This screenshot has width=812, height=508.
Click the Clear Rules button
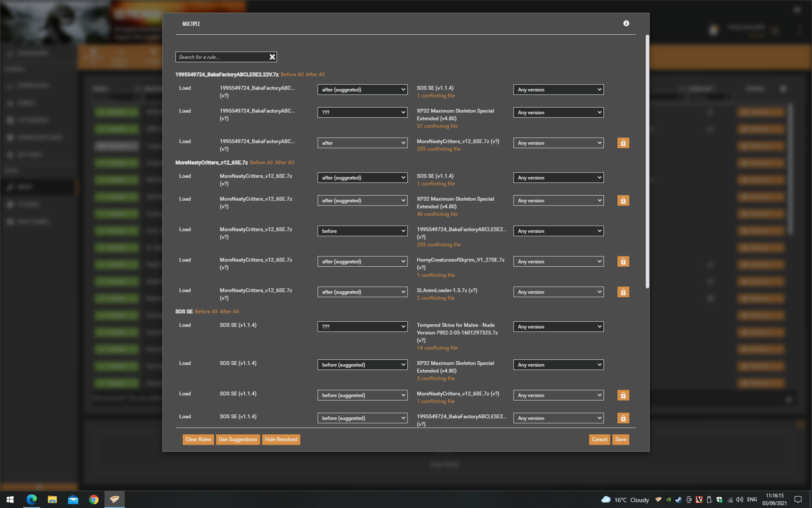[x=198, y=440]
